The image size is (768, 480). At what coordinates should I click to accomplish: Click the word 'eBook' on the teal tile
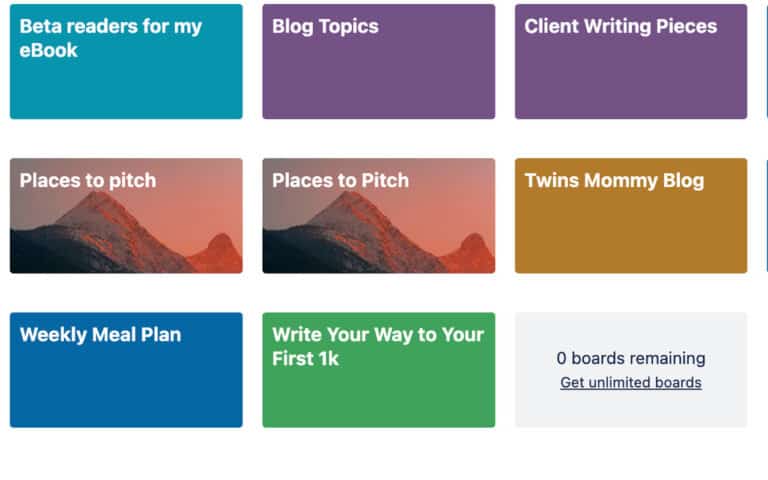point(48,50)
